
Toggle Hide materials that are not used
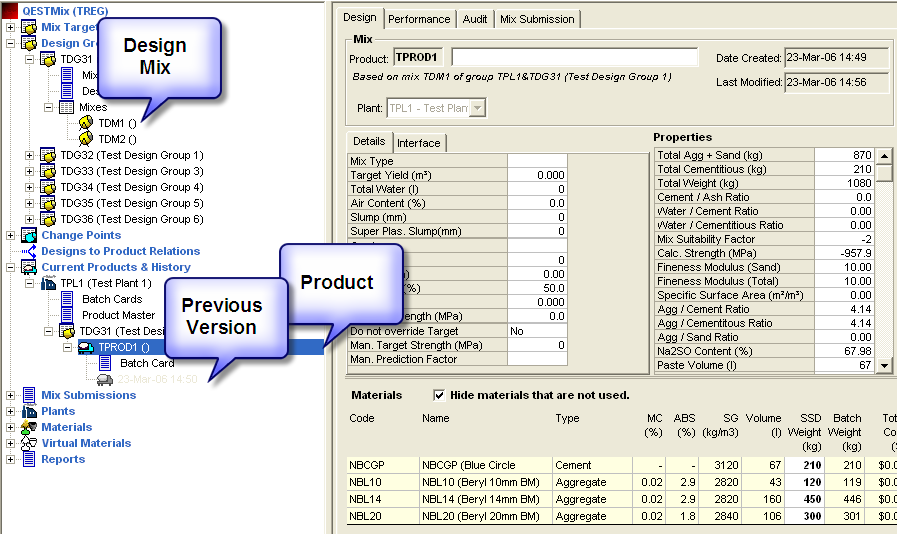[439, 395]
